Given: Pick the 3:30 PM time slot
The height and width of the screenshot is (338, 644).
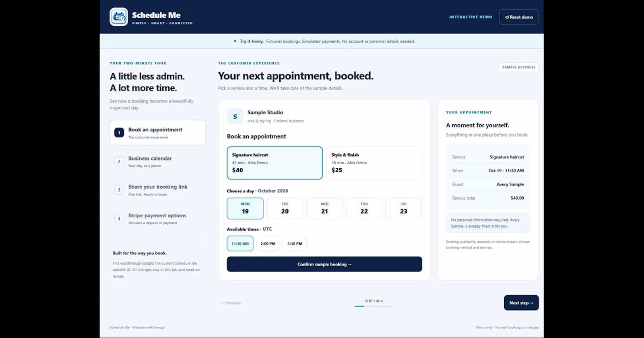Looking at the screenshot, I should pos(295,243).
